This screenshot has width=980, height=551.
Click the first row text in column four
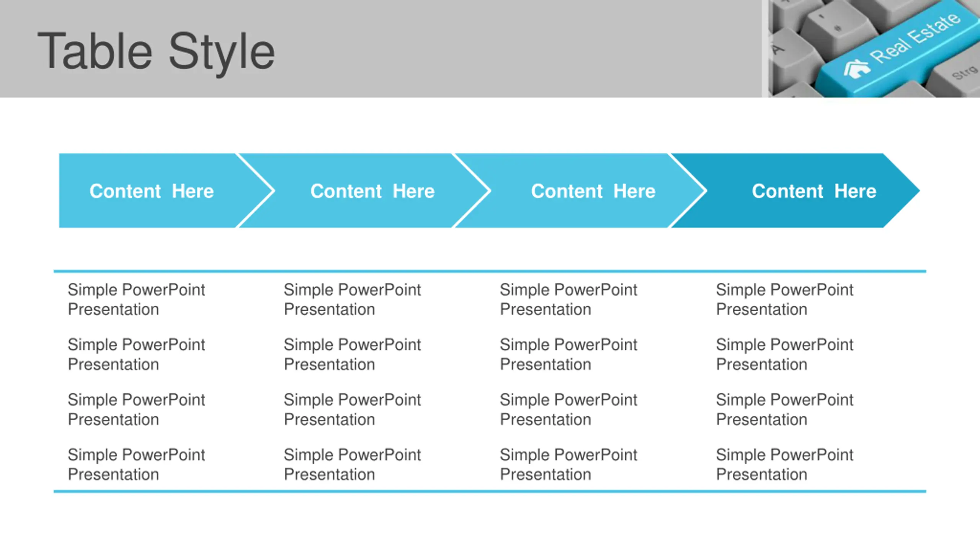pos(785,299)
